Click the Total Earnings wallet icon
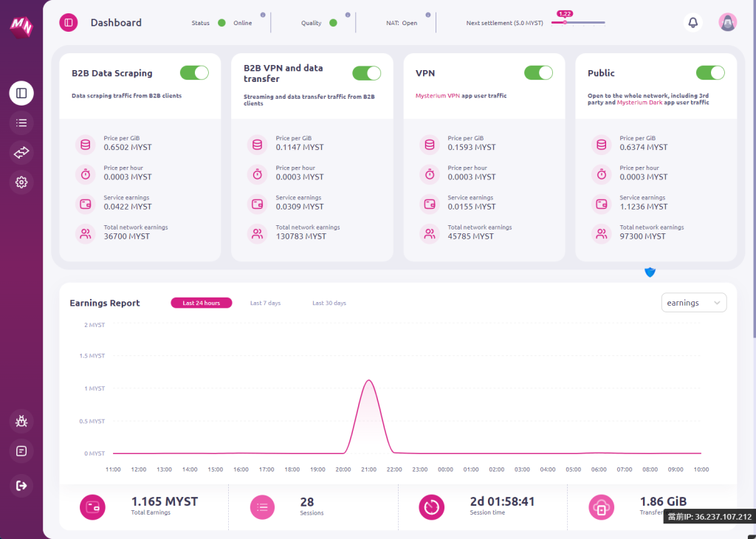Viewport: 756px width, 539px height. 92,507
